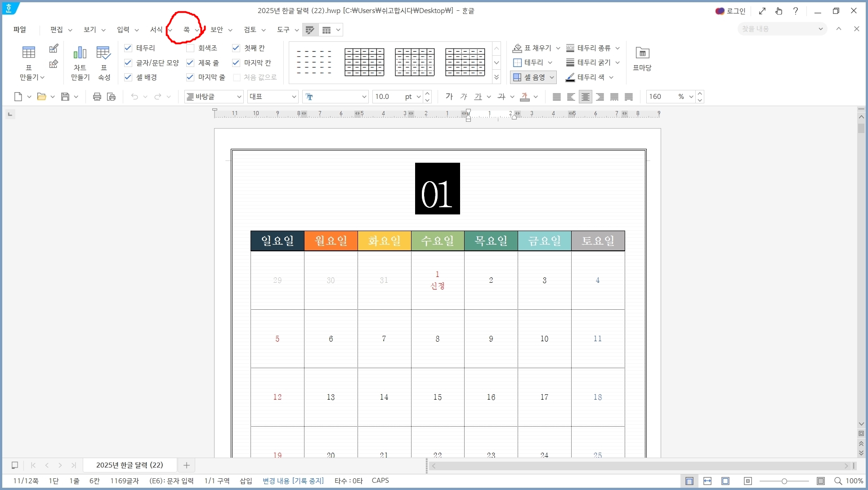Open the 파일 menu
The width and height of the screenshot is (868, 490).
click(x=20, y=30)
